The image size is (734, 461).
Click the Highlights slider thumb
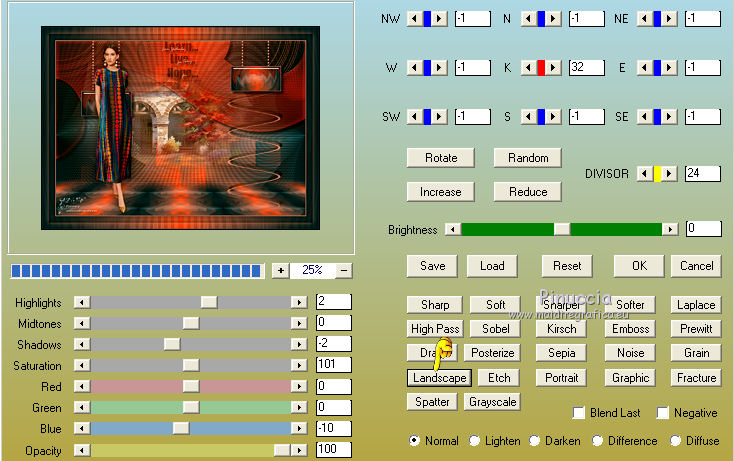[209, 302]
